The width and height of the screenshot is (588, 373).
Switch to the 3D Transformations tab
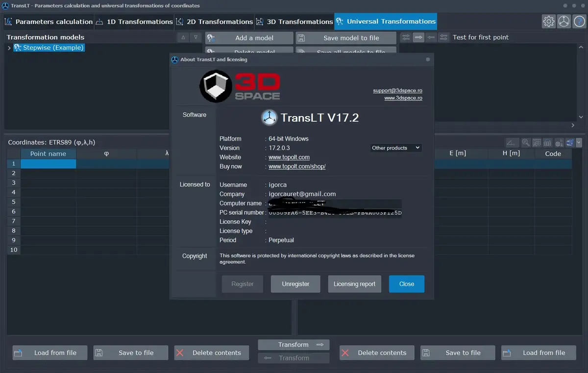pos(294,22)
